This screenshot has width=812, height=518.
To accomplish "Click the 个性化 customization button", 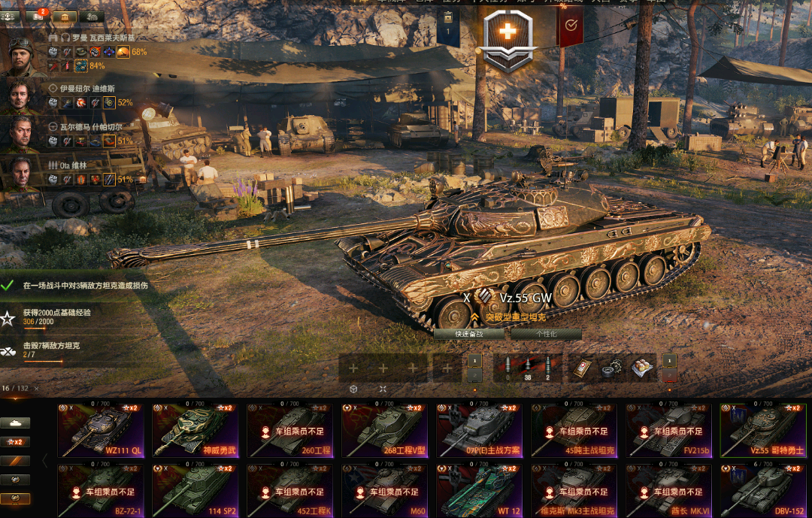I will point(547,334).
